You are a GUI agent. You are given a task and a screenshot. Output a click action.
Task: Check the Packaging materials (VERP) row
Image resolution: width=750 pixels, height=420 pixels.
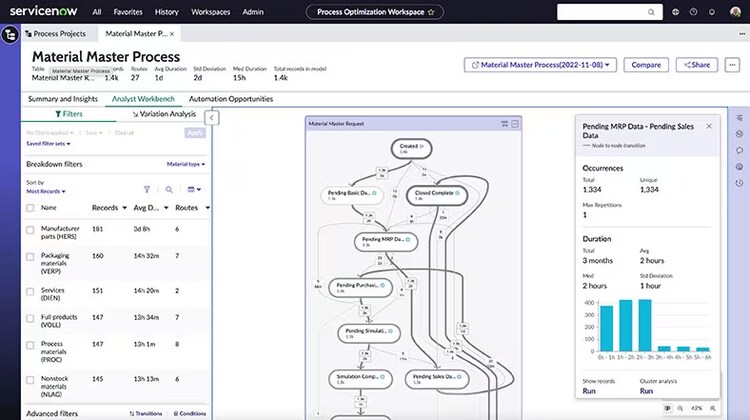[x=30, y=257]
